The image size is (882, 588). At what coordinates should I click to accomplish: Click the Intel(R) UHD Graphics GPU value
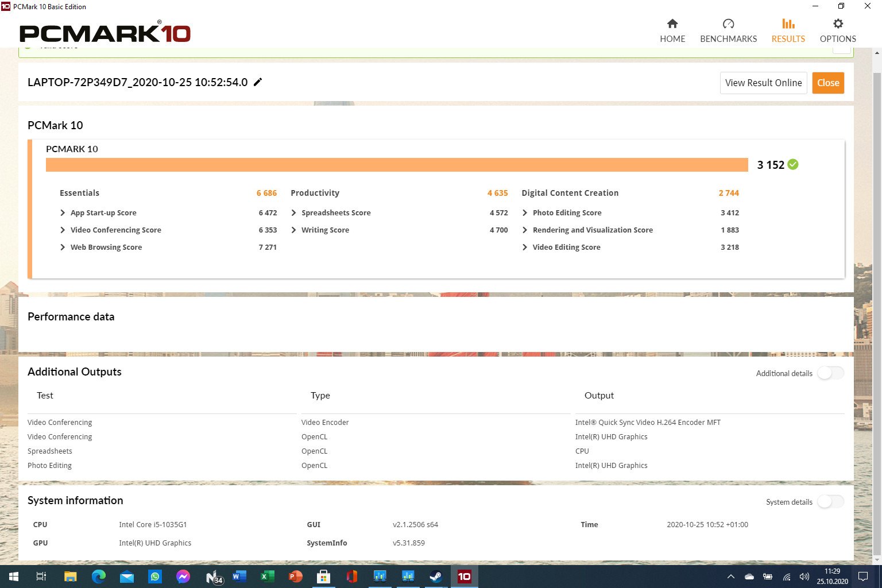(155, 543)
